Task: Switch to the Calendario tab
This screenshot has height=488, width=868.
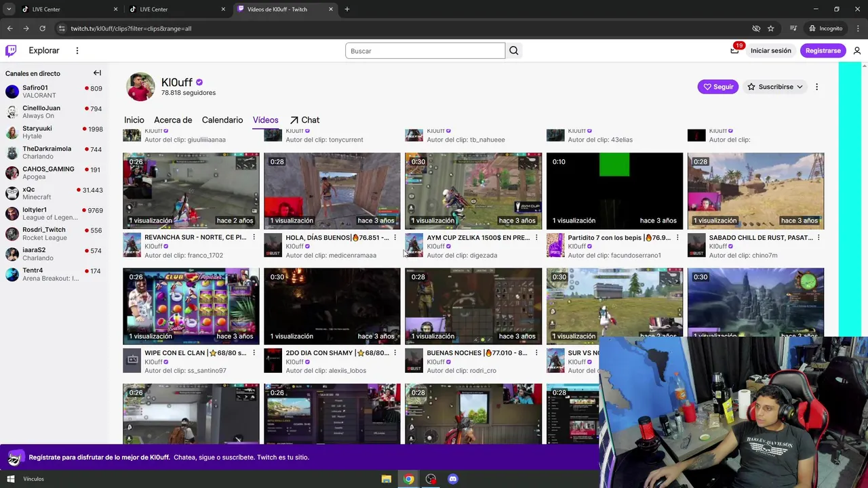Action: tap(222, 120)
